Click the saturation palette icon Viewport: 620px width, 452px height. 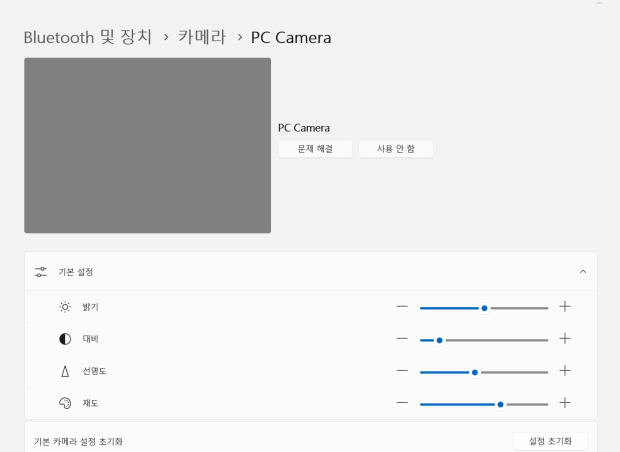[65, 403]
